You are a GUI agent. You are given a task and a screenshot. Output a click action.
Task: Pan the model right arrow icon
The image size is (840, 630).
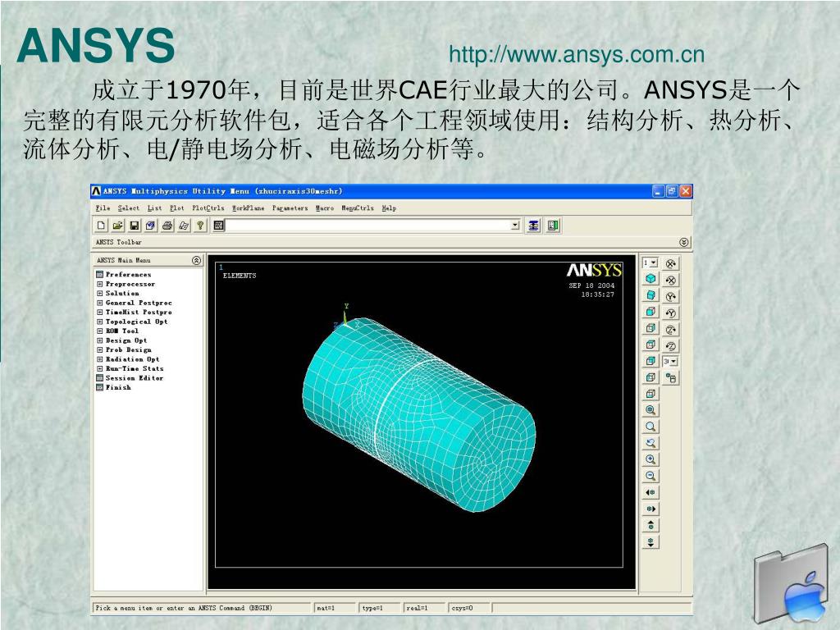[651, 509]
